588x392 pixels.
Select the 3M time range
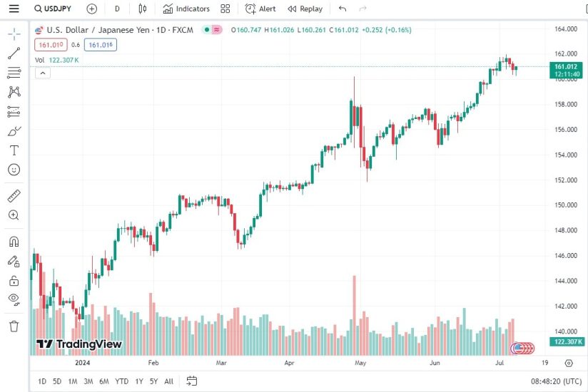pyautogui.click(x=88, y=381)
